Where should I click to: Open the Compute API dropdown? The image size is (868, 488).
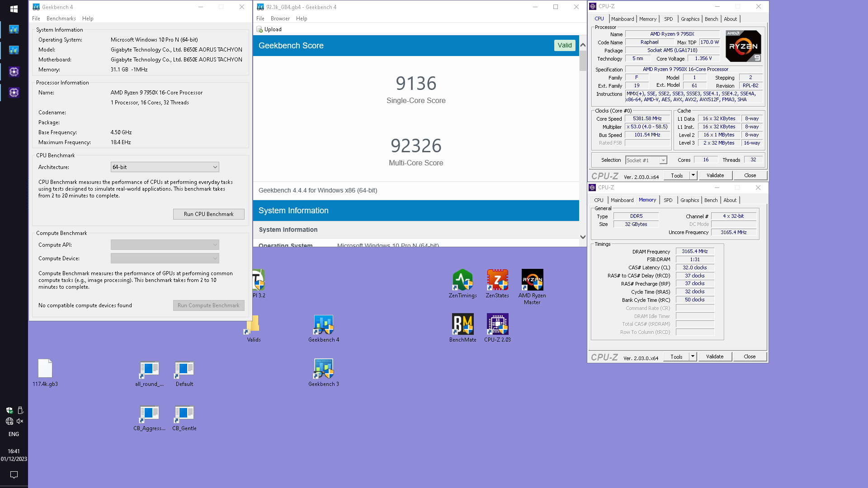tap(165, 245)
